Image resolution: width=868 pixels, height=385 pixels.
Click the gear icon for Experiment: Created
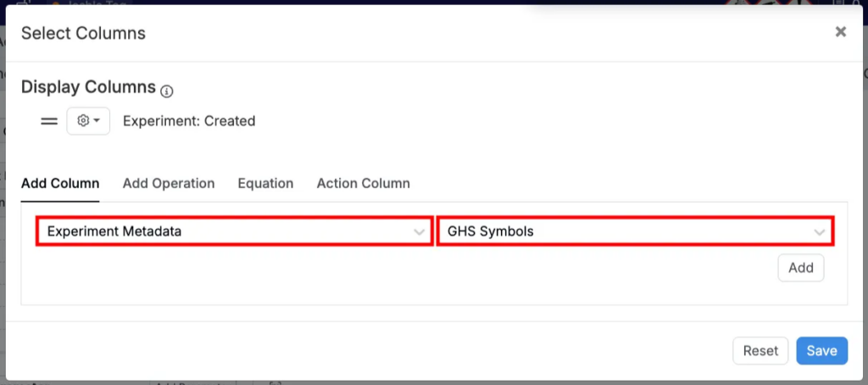[x=83, y=121]
